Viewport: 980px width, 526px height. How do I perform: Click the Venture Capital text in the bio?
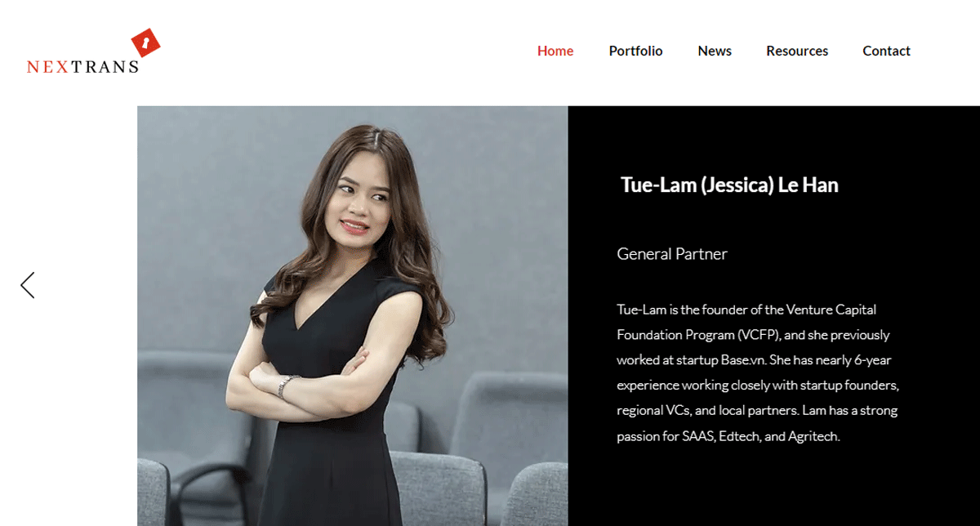pyautogui.click(x=831, y=310)
